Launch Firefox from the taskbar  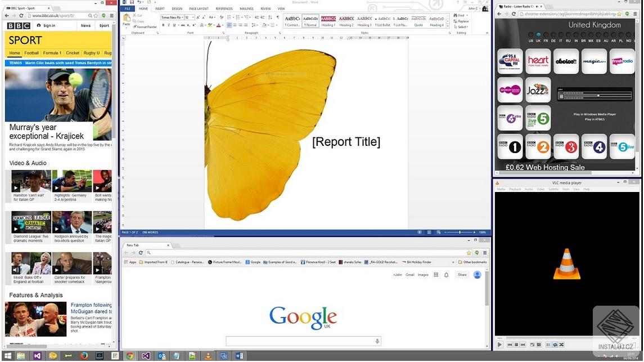click(x=84, y=356)
